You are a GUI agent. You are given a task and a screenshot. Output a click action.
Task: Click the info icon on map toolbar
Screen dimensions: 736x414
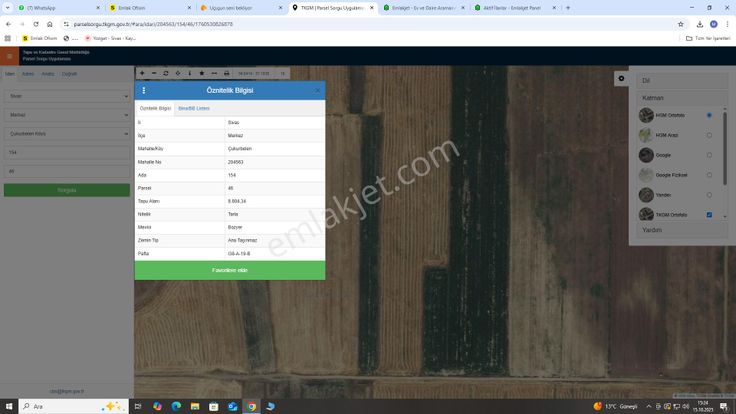click(189, 73)
